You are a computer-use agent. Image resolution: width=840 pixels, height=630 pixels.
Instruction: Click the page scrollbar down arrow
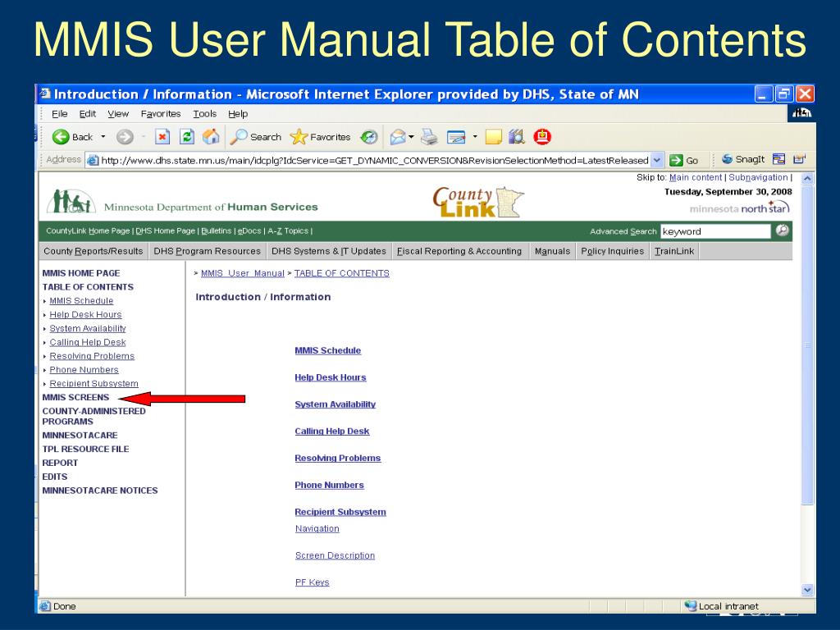[x=807, y=589]
